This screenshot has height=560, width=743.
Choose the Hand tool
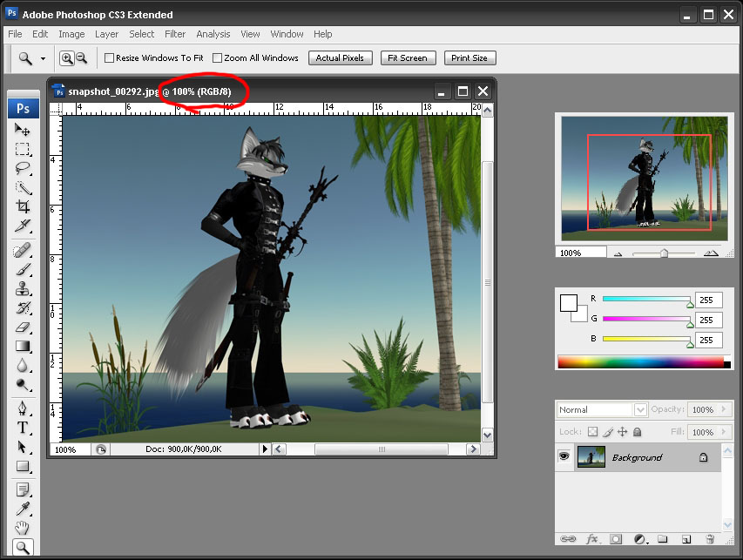pos(23,528)
